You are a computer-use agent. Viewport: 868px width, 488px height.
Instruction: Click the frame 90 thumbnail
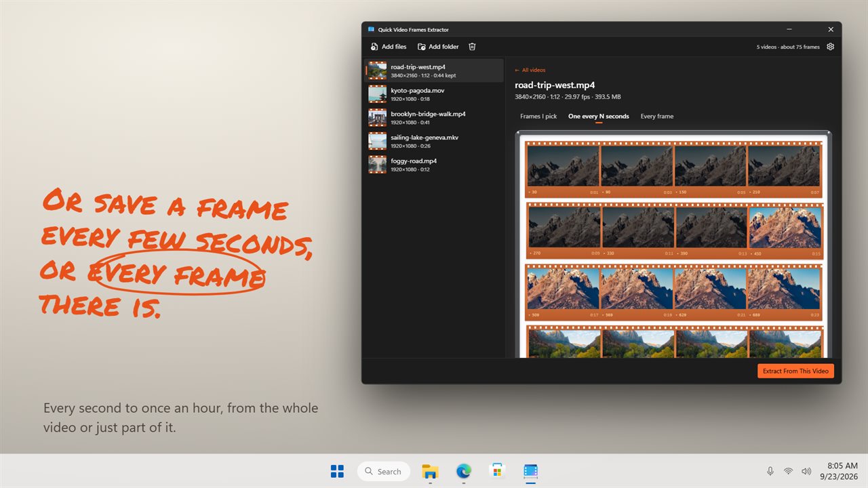point(637,167)
